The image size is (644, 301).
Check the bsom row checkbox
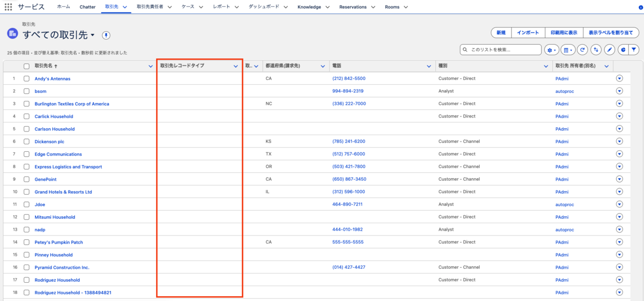tap(26, 91)
